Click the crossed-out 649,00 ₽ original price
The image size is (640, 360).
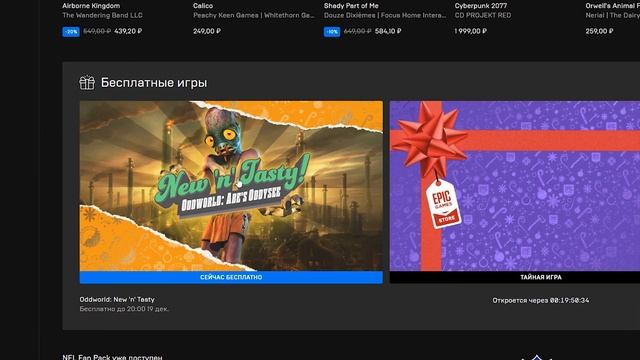pyautogui.click(x=358, y=31)
